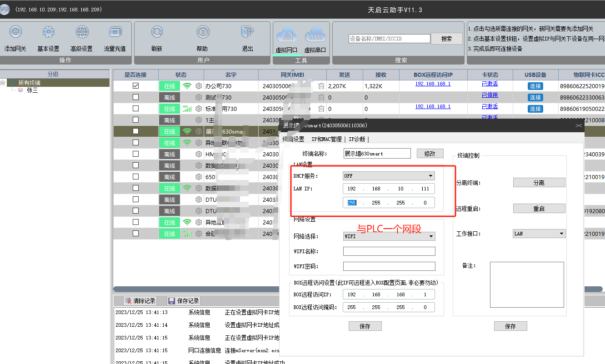Collapse the 所有终端 tree node

tap(3, 83)
